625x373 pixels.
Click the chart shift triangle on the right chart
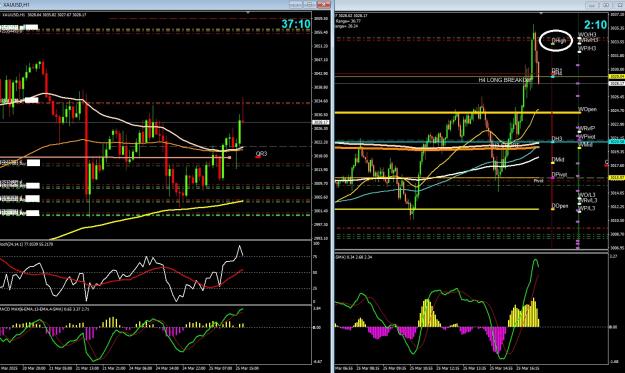point(541,13)
